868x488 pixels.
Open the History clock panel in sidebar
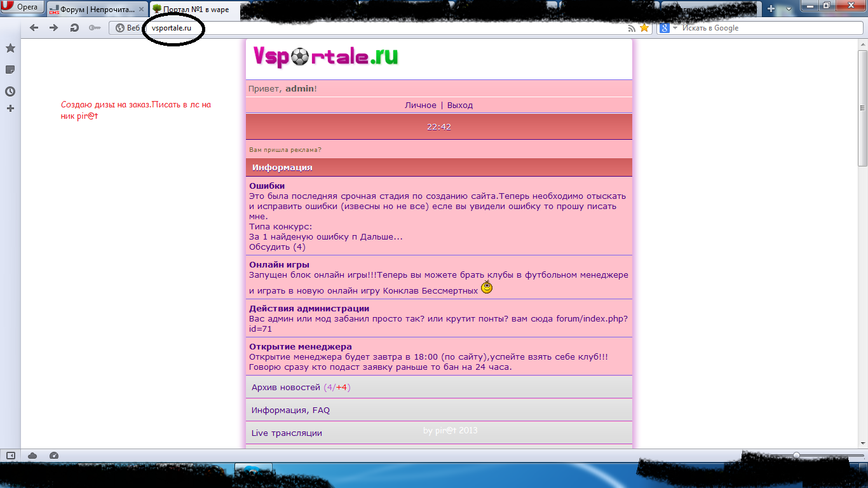pos(10,91)
